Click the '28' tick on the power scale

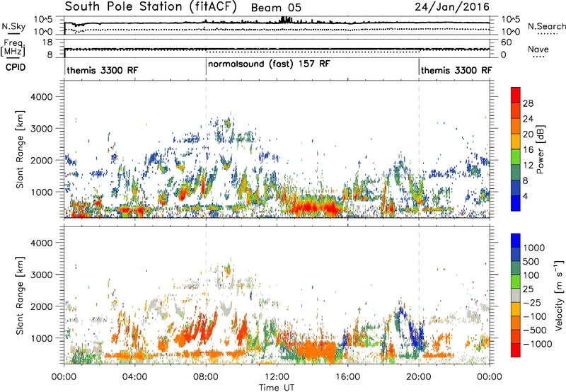coord(528,103)
